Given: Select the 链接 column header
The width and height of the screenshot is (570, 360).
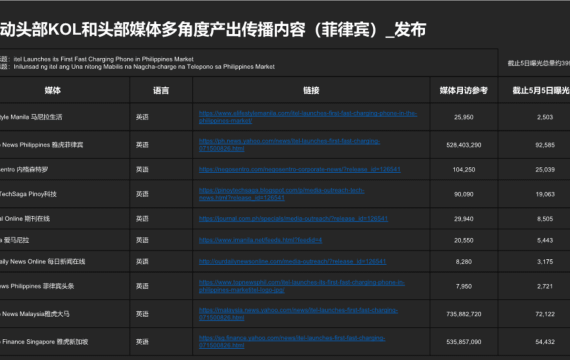Looking at the screenshot, I should (x=311, y=91).
